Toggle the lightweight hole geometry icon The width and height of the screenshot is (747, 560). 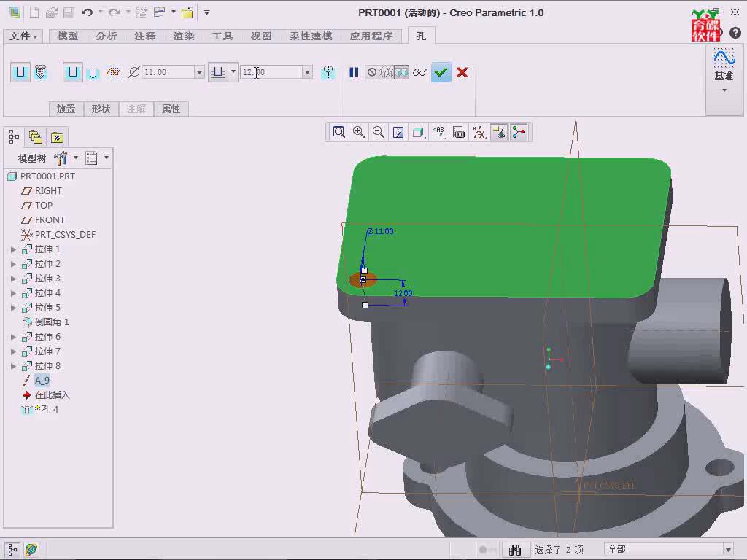[328, 72]
